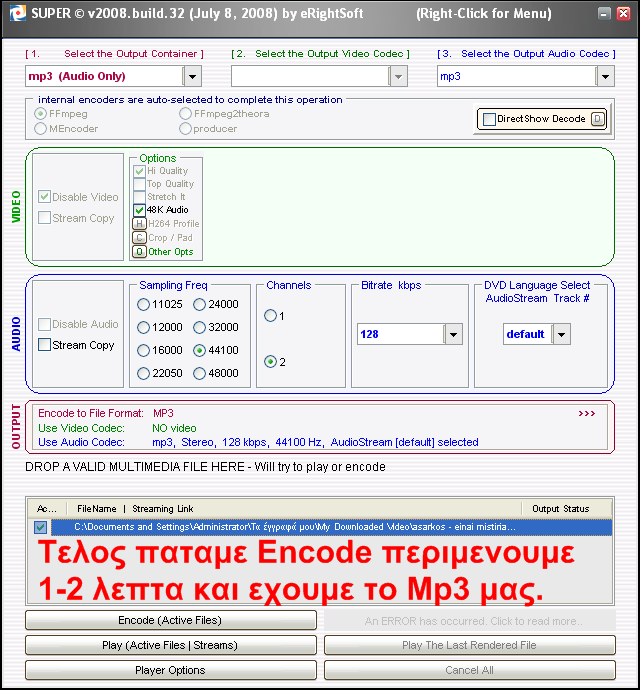The height and width of the screenshot is (690, 640).
Task: Check the video Stream Copy option
Action: point(44,218)
